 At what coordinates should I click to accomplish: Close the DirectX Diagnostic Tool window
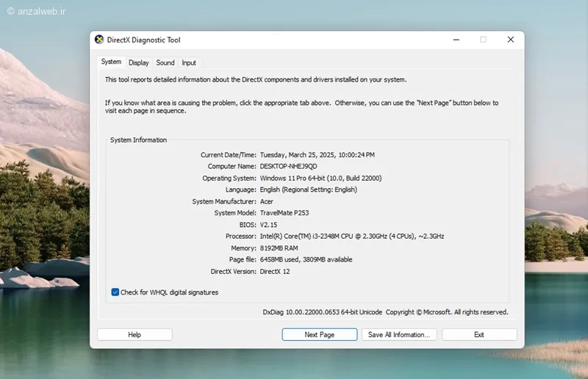pyautogui.click(x=510, y=40)
